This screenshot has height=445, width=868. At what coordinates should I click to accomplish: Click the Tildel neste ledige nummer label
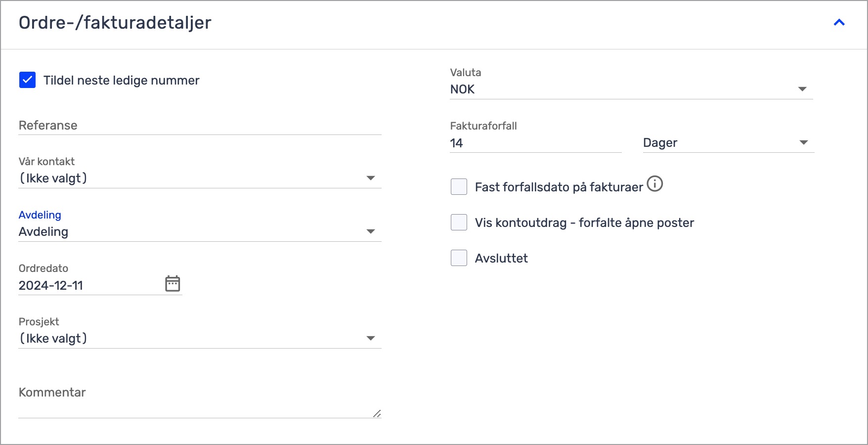[122, 81]
